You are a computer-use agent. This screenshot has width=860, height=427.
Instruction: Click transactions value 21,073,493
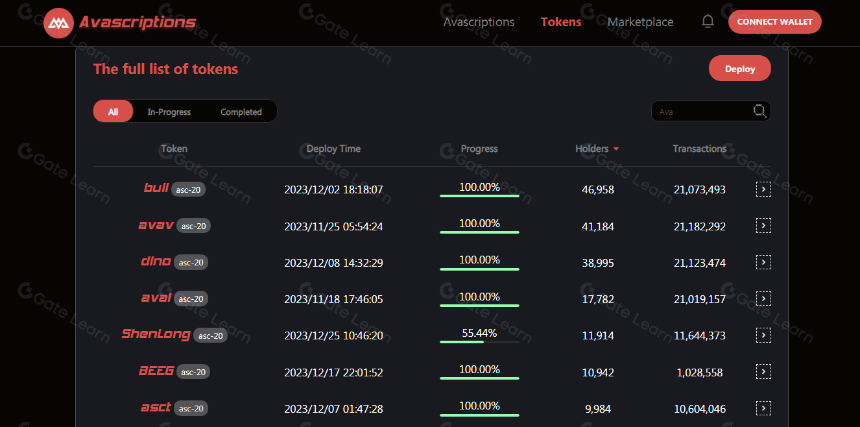tap(700, 190)
